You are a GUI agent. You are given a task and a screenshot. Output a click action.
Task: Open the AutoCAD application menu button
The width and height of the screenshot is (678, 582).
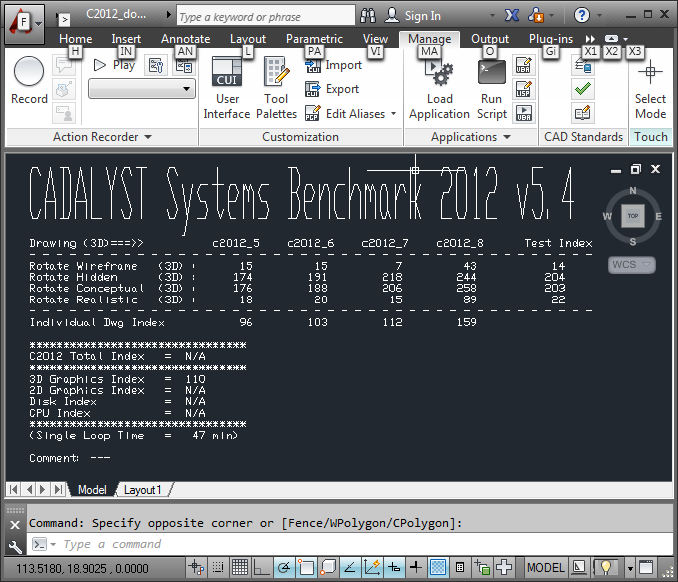tap(24, 24)
